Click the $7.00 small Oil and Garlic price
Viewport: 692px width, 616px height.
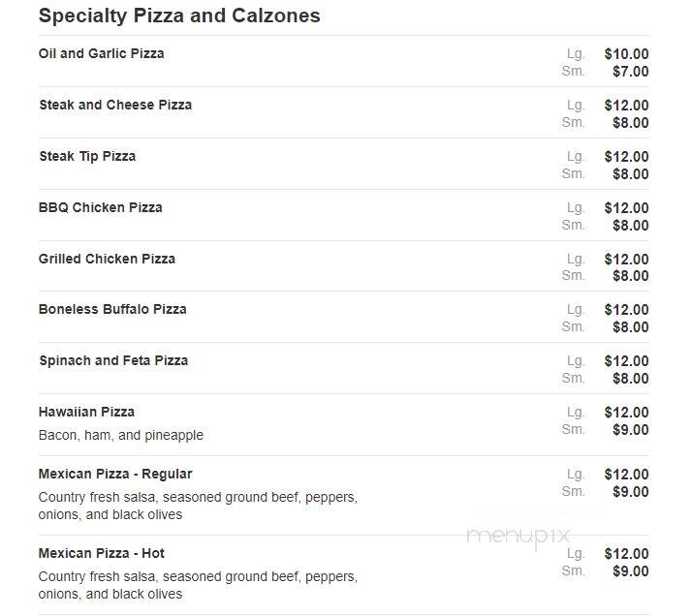tap(631, 72)
